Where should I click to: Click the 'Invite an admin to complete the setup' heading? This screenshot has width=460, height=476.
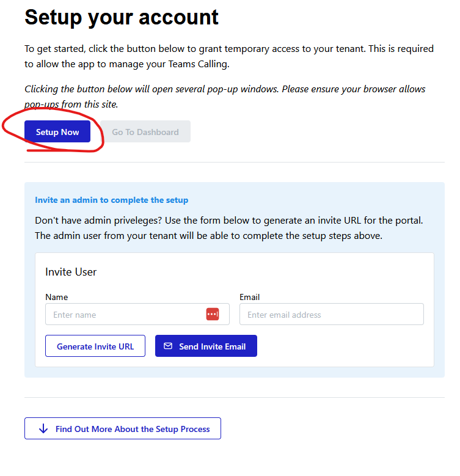click(111, 200)
